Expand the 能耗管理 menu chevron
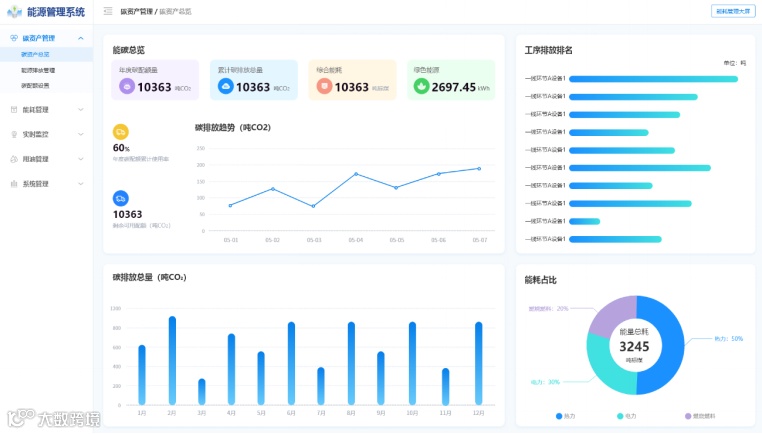Viewport: 762px width, 434px height. [x=81, y=110]
